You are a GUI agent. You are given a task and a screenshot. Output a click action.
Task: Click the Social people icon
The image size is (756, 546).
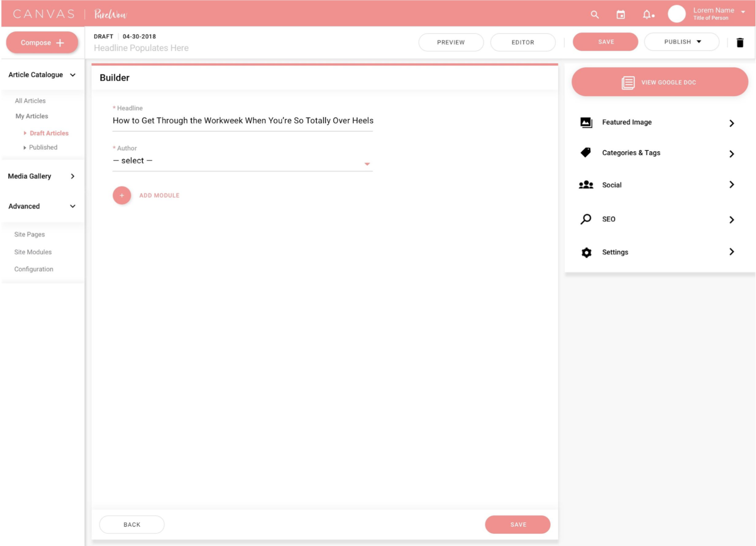[x=586, y=185]
